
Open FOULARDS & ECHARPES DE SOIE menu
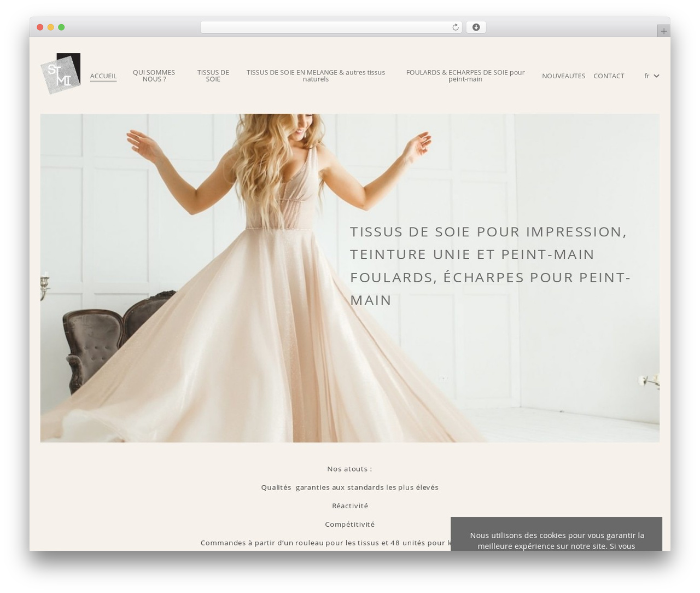point(465,75)
